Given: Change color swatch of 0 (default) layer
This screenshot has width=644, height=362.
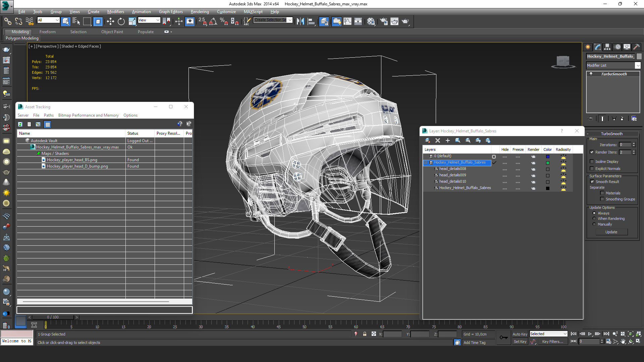Looking at the screenshot, I should click(547, 157).
